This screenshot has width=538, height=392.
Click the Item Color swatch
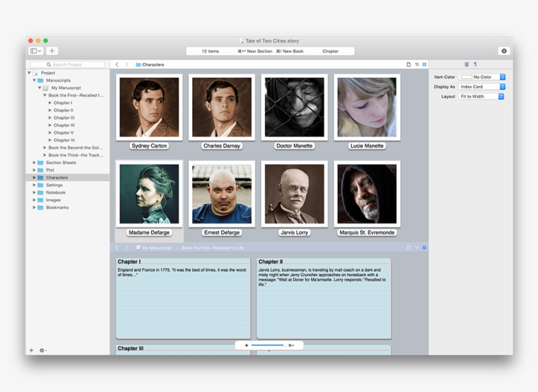[466, 77]
